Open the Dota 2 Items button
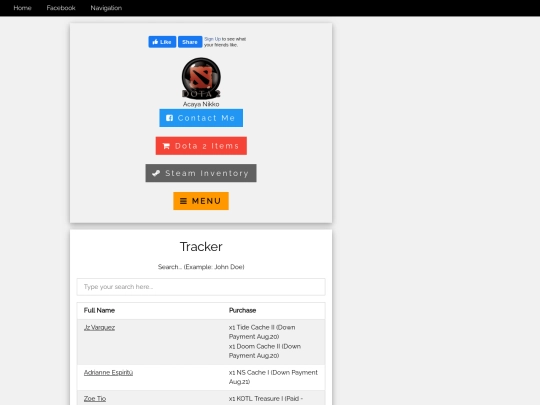Viewport: 540px width, 405px height. [201, 146]
